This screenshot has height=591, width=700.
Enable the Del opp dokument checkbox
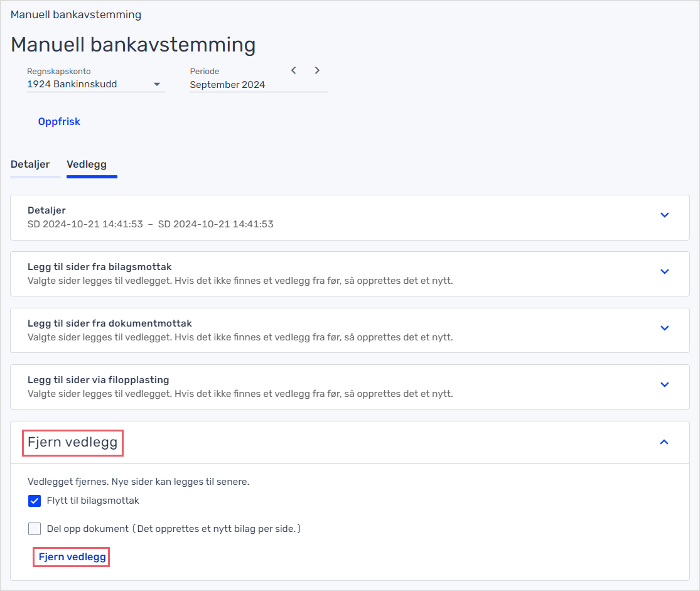pyautogui.click(x=35, y=529)
